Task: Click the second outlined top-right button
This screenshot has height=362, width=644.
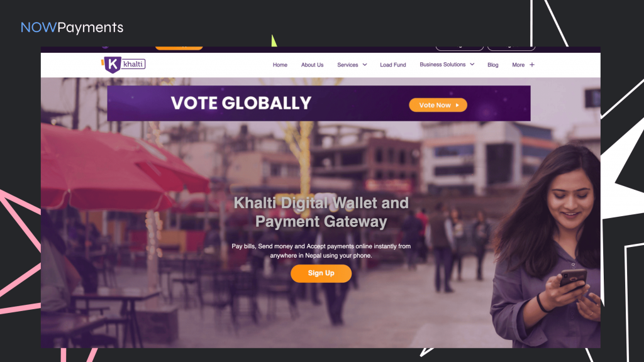Action: [x=511, y=48]
